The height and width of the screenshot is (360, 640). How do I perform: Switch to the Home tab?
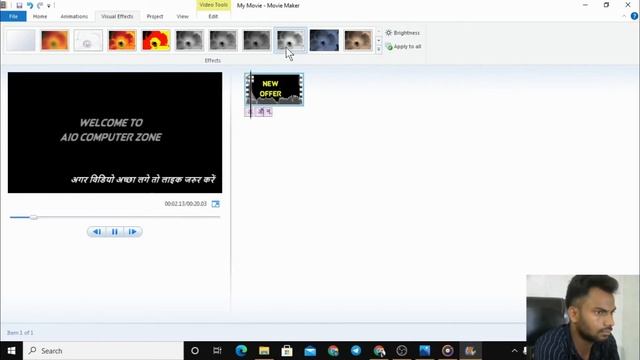click(x=40, y=16)
